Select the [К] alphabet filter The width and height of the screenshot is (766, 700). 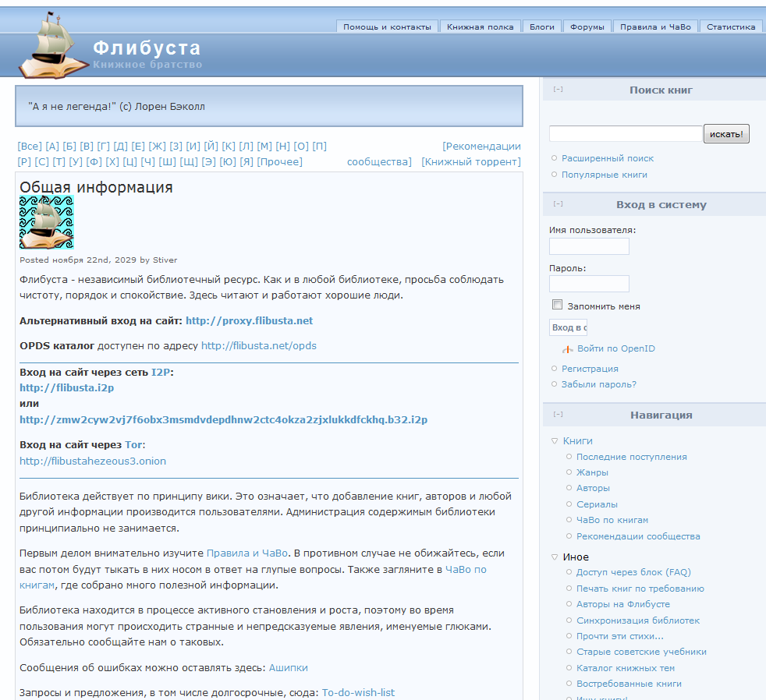click(229, 147)
